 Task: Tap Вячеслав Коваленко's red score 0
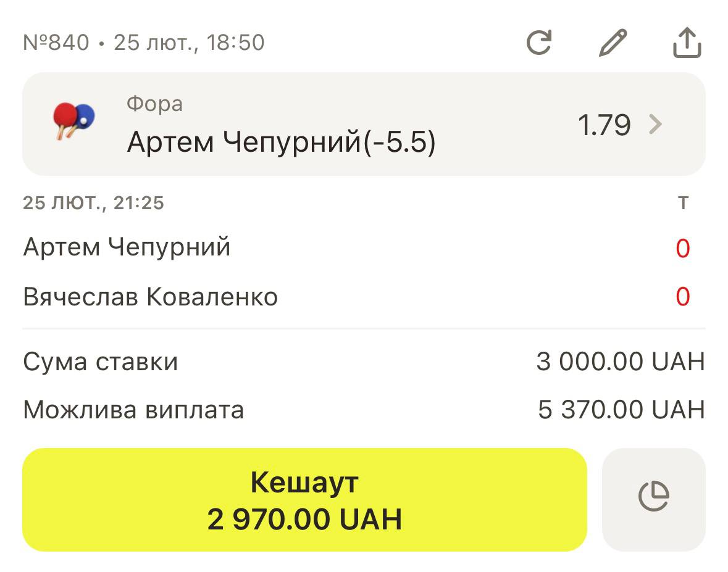point(682,297)
